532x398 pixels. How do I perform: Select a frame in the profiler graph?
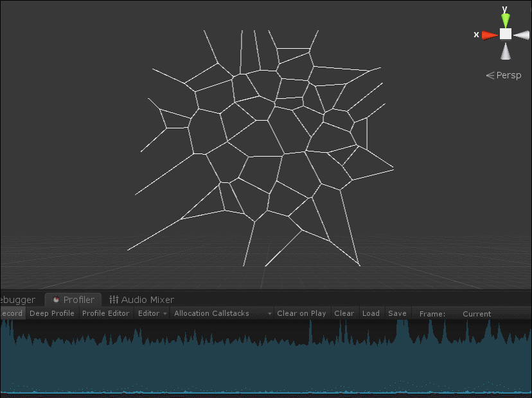point(257,359)
